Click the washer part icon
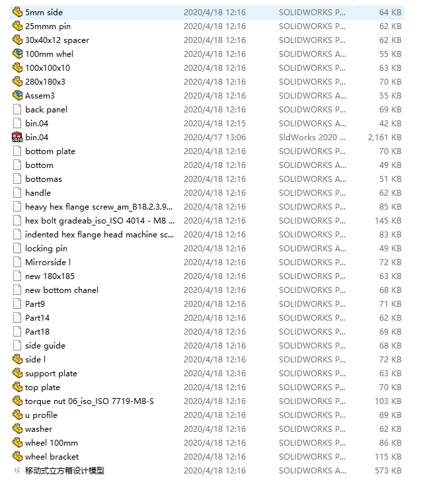 pos(17,429)
